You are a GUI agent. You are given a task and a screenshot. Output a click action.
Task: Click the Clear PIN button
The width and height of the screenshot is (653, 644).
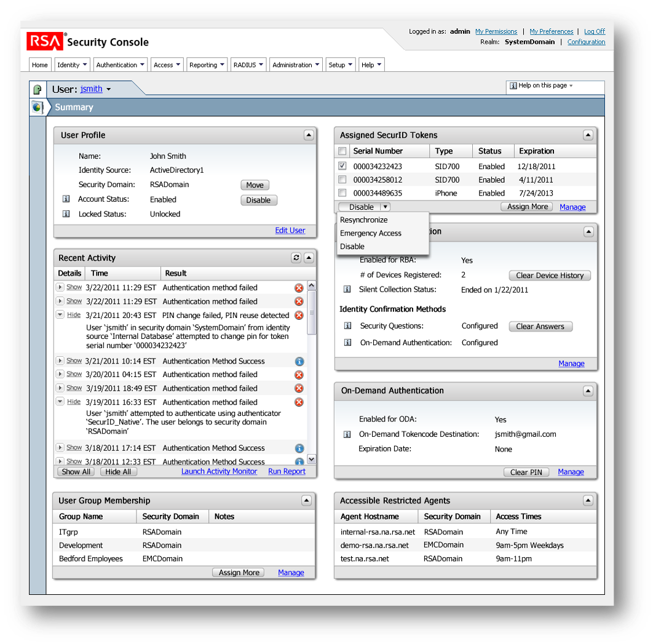526,472
